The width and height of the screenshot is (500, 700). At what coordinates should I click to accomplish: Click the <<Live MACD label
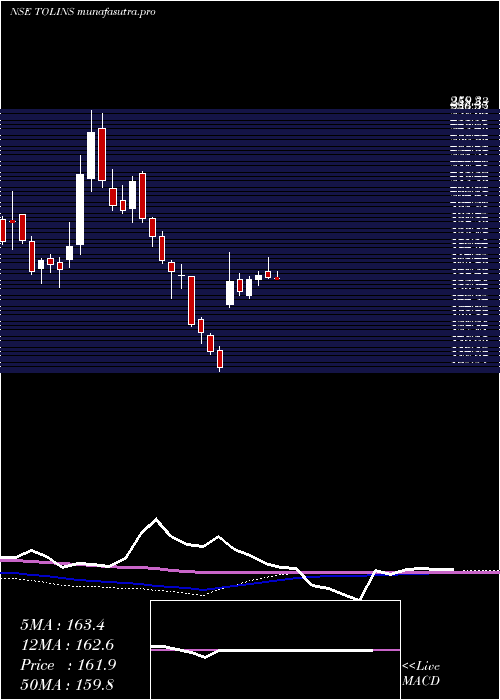tap(421, 674)
